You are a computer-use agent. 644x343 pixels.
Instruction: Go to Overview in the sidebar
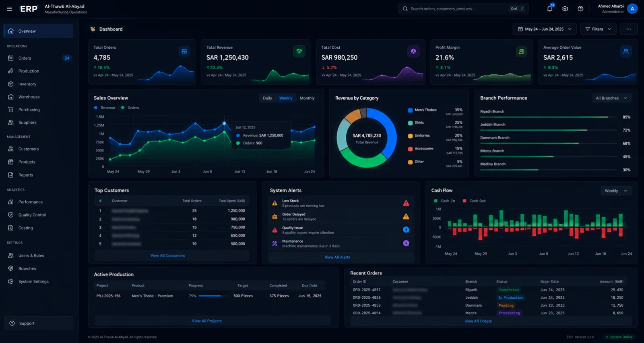pos(39,31)
